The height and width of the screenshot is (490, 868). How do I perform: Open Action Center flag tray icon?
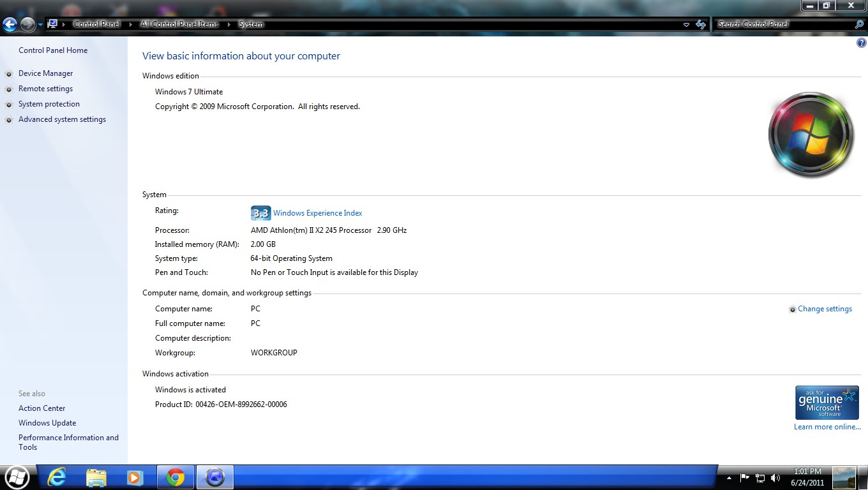tap(744, 477)
